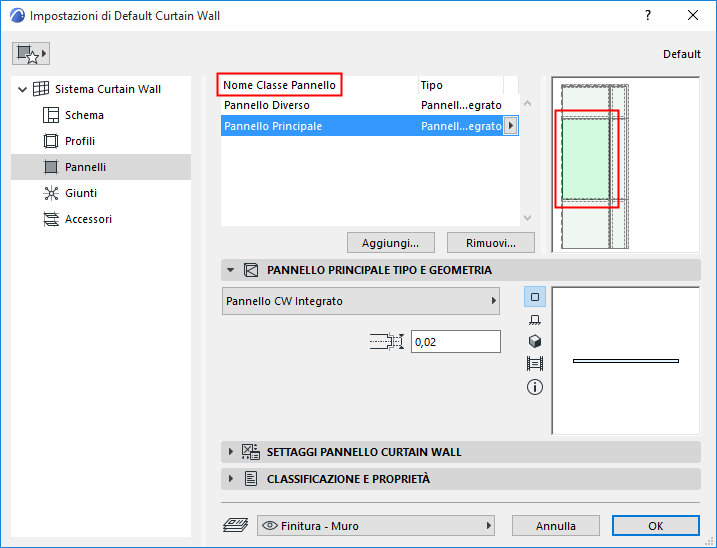The height and width of the screenshot is (548, 717).
Task: Select the preview picture mode icon
Action: point(535,364)
